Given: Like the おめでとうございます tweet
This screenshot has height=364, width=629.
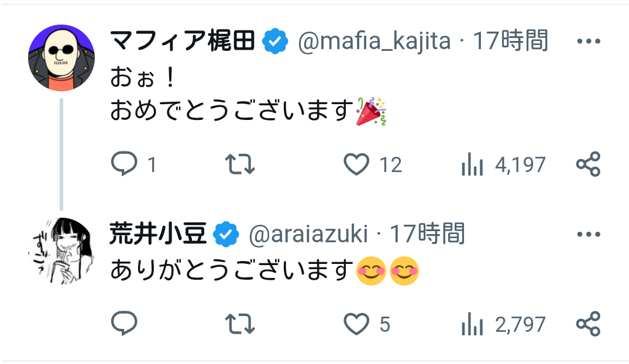Looking at the screenshot, I should [x=356, y=164].
